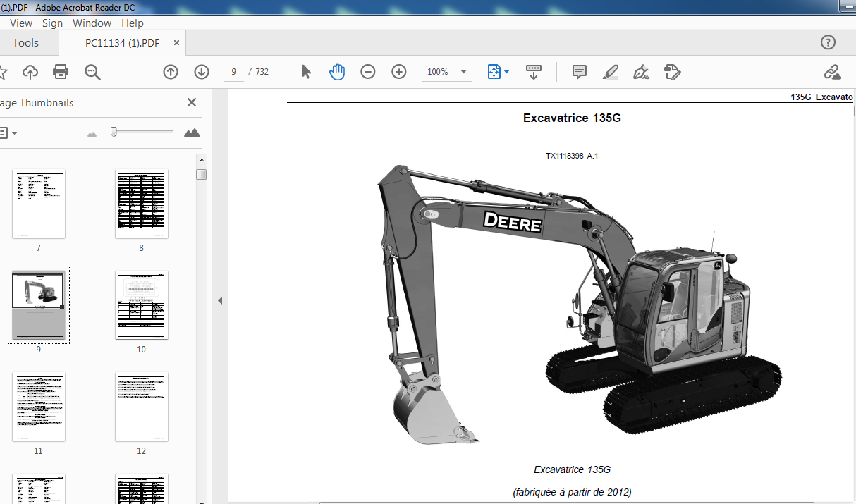This screenshot has height=504, width=856.
Task: Open the Help menu
Action: [133, 23]
